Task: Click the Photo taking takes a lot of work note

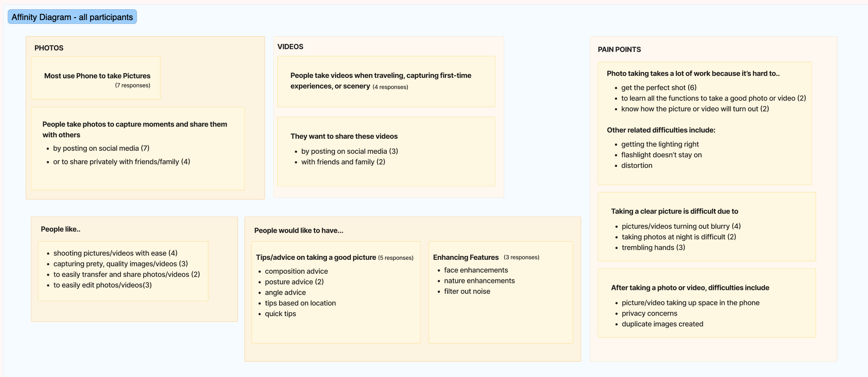Action: [x=705, y=123]
